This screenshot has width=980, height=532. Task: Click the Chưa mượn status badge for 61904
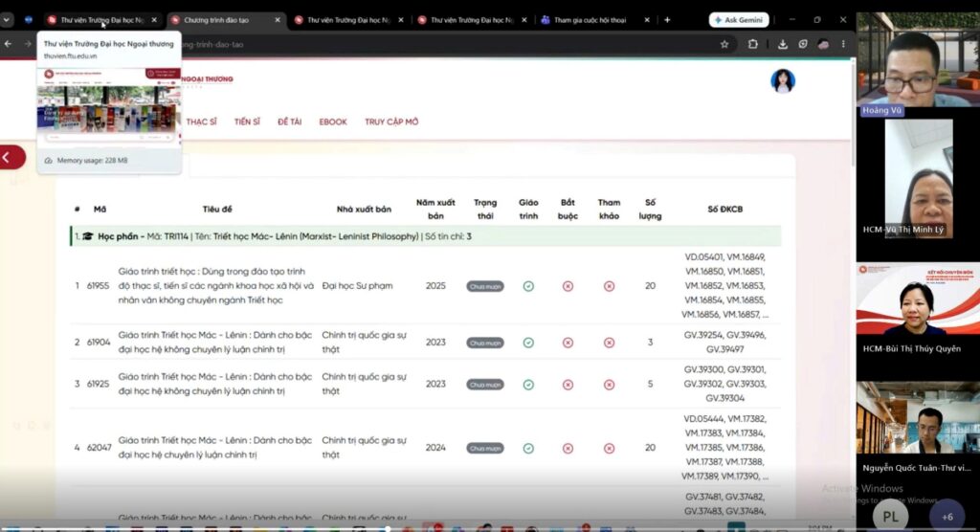(x=485, y=343)
